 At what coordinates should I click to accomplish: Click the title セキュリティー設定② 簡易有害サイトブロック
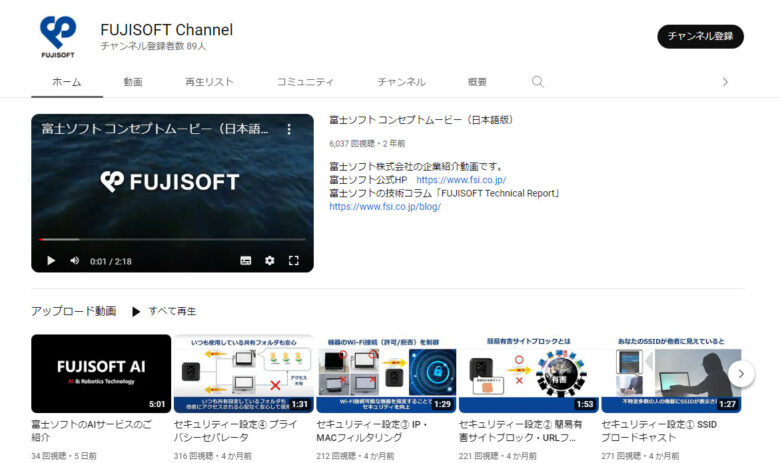520,431
